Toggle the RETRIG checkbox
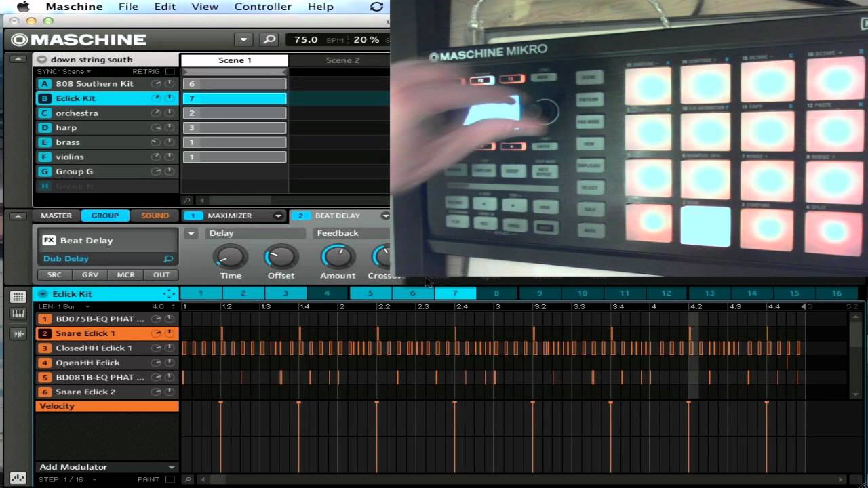This screenshot has width=868, height=488. click(x=170, y=71)
